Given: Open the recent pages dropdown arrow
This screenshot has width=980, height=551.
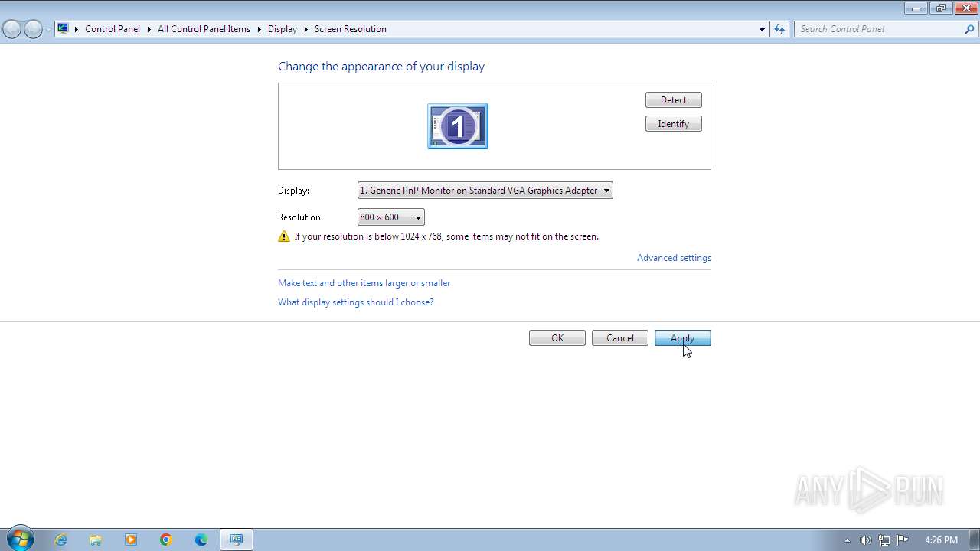Looking at the screenshot, I should [49, 30].
